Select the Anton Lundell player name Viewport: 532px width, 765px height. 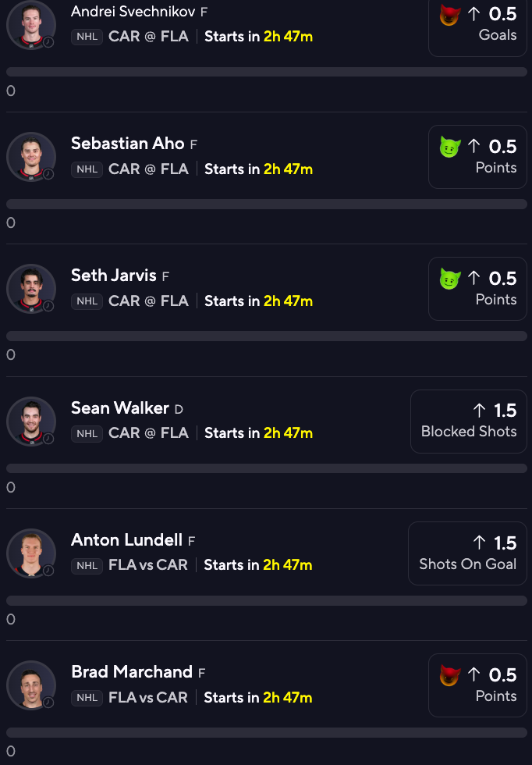pyautogui.click(x=127, y=540)
